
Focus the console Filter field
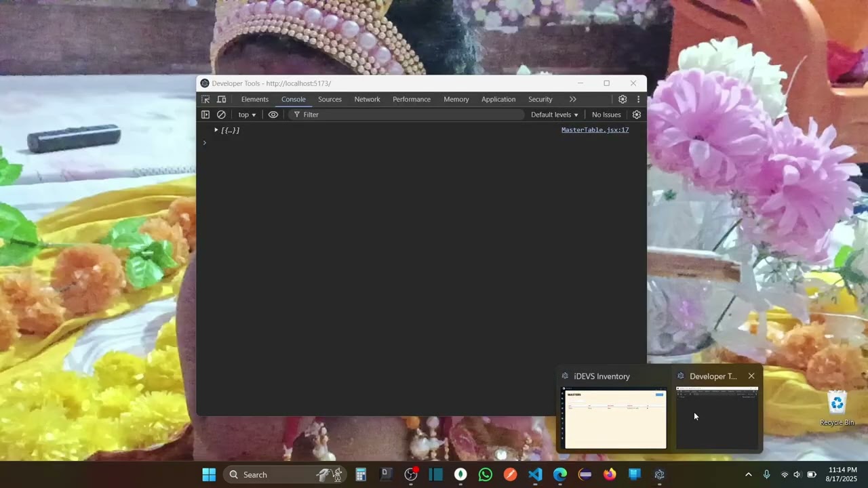pyautogui.click(x=406, y=115)
